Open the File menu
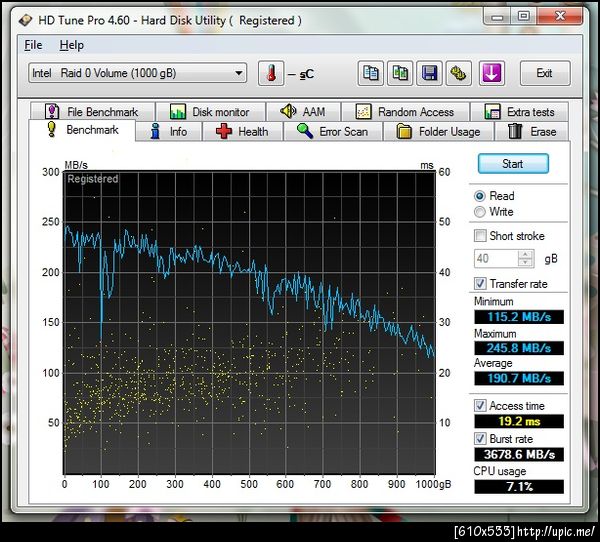The height and width of the screenshot is (542, 600). pyautogui.click(x=33, y=45)
